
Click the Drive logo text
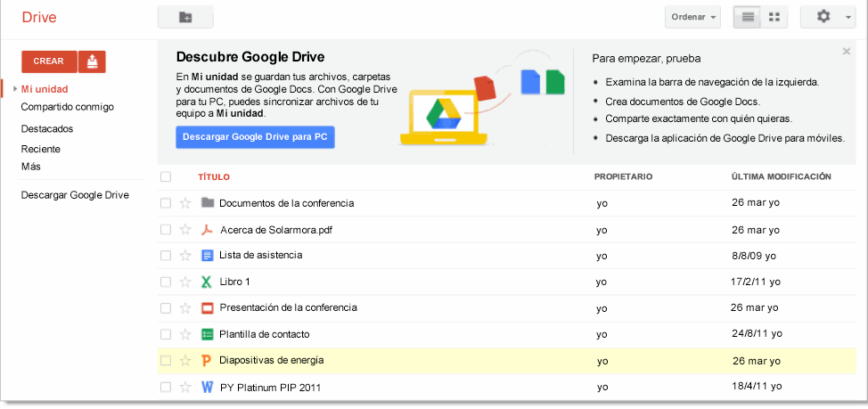pos(39,17)
